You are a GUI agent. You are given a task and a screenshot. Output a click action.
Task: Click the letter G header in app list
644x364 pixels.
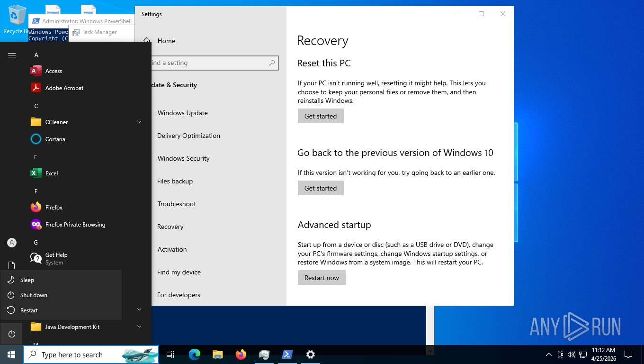click(x=36, y=243)
